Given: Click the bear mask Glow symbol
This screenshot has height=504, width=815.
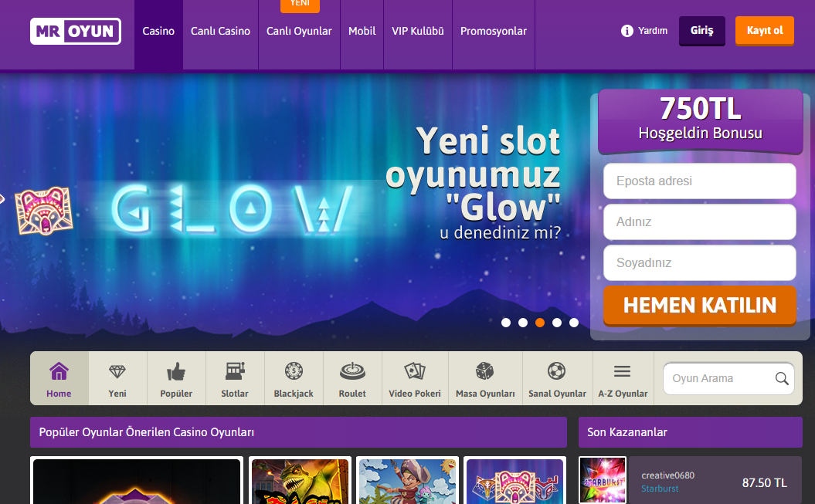Looking at the screenshot, I should tap(44, 210).
